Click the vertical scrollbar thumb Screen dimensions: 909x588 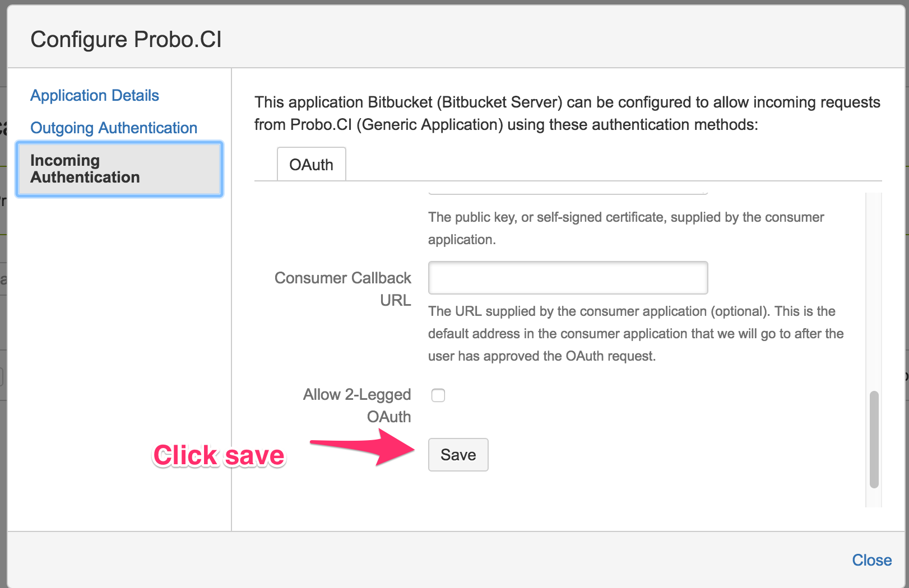click(874, 440)
